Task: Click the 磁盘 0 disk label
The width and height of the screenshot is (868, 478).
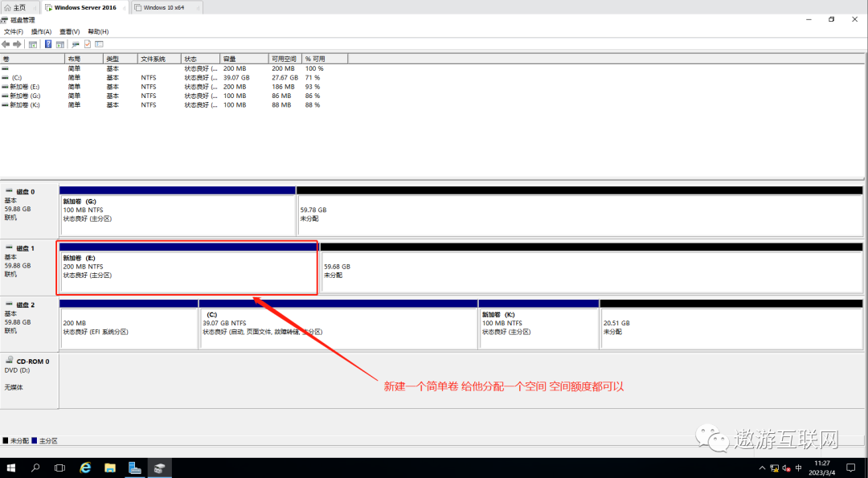Action: click(x=26, y=192)
